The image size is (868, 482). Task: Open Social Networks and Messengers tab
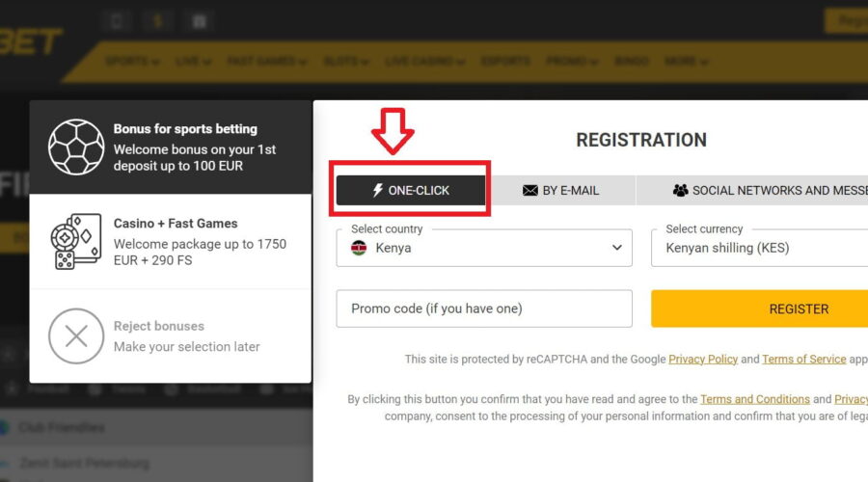click(752, 190)
